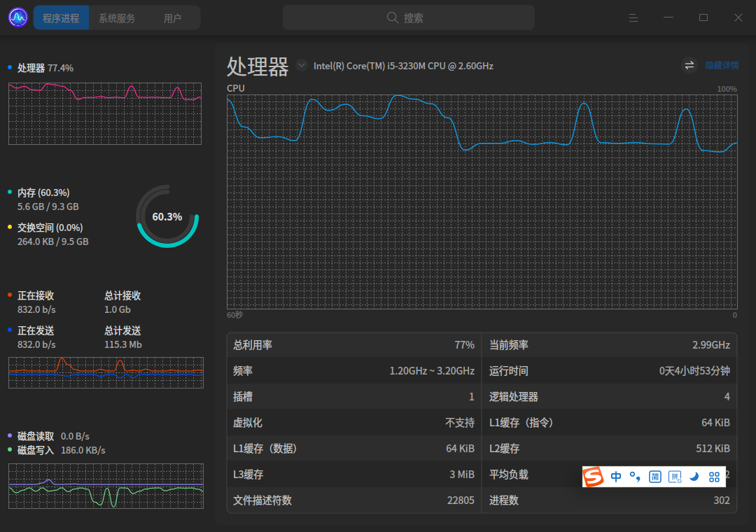Click the 内存 (60.3%) entry
This screenshot has width=756, height=532.
[x=43, y=193]
